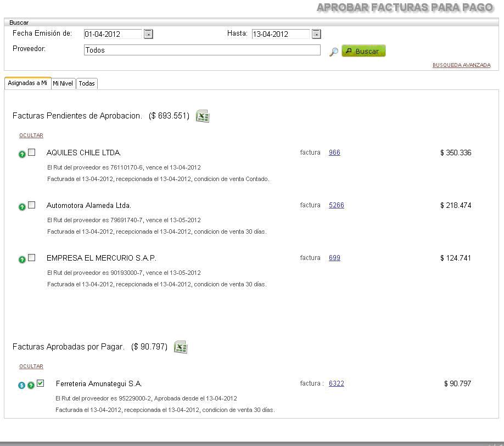The height and width of the screenshot is (446, 504).
Task: Open calendar picker for Fecha Emisión de
Action: pyautogui.click(x=148, y=33)
